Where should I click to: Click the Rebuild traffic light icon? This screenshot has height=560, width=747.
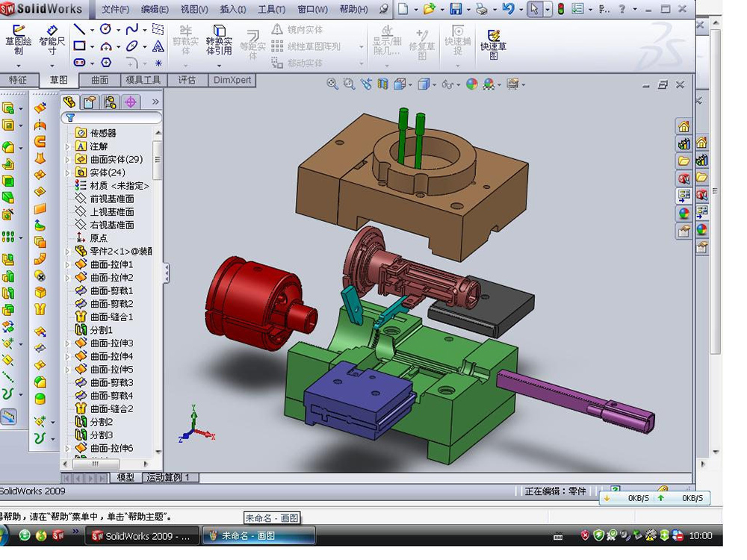click(x=561, y=8)
